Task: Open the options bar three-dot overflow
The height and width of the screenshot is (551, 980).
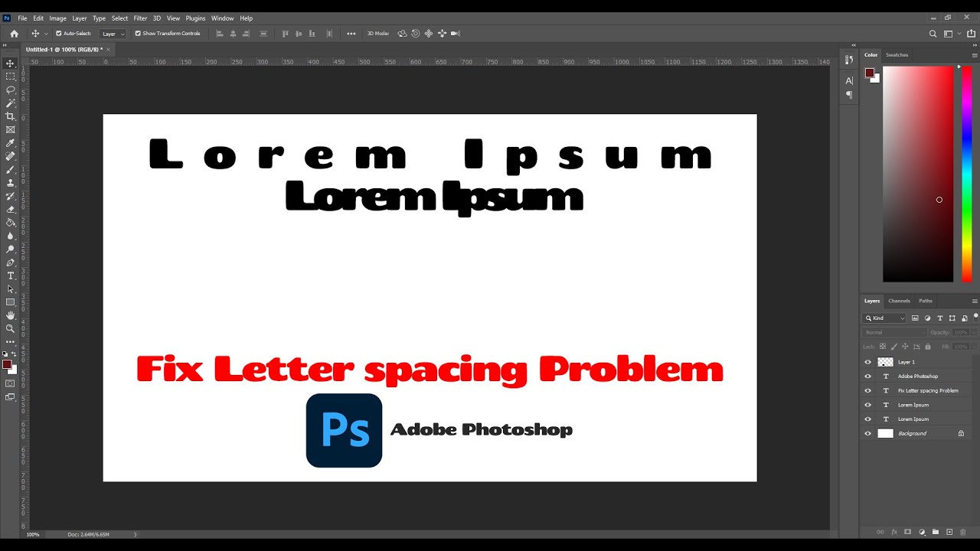Action: (x=351, y=34)
